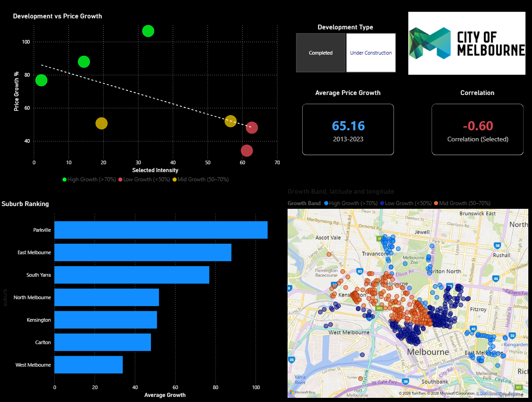Click the High Growth green legend marker
The height and width of the screenshot is (402, 532).
coord(65,179)
